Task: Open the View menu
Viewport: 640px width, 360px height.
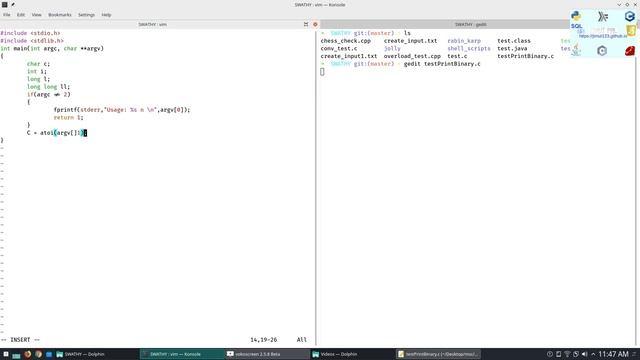Action: pos(36,15)
